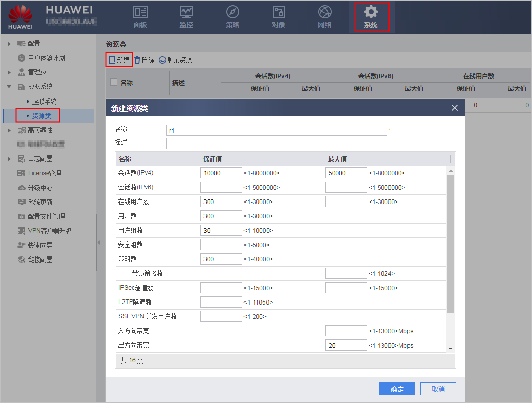Open the 系统 system tab
Screen dimensions: 532x403
click(371, 17)
